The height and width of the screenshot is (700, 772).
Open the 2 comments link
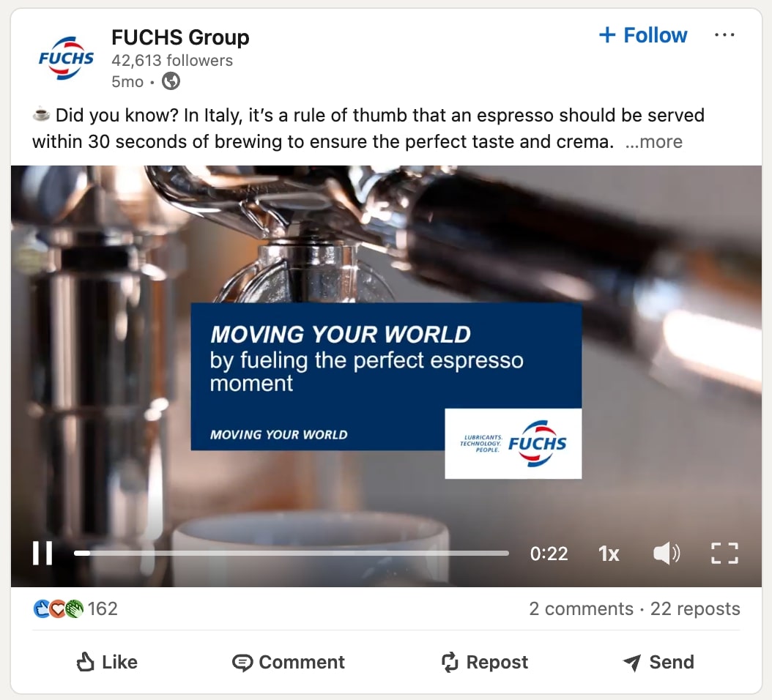581,609
